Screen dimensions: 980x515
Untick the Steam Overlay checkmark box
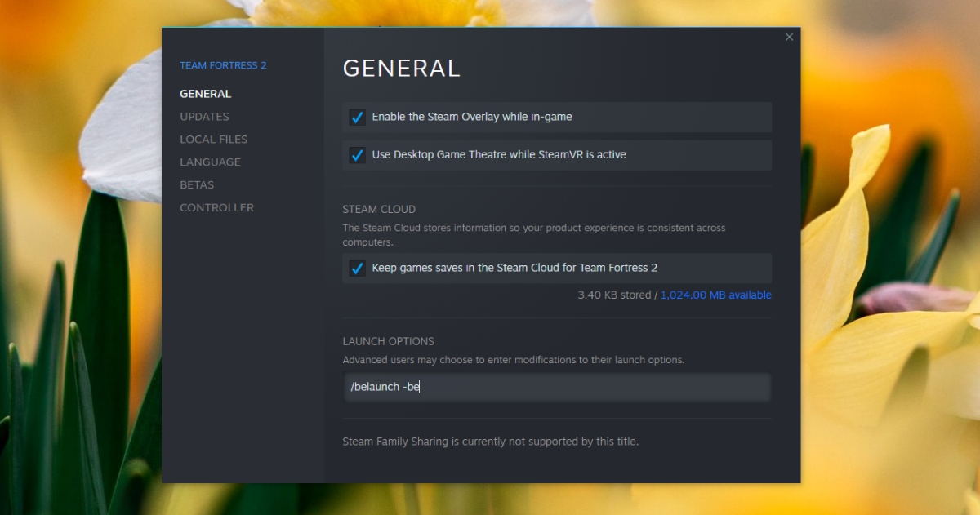pyautogui.click(x=357, y=117)
